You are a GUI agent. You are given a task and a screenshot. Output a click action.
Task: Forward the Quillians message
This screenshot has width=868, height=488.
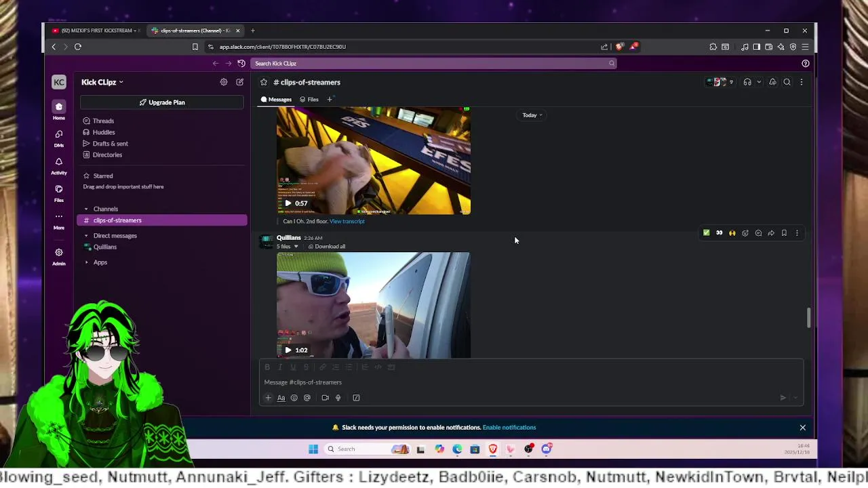771,233
